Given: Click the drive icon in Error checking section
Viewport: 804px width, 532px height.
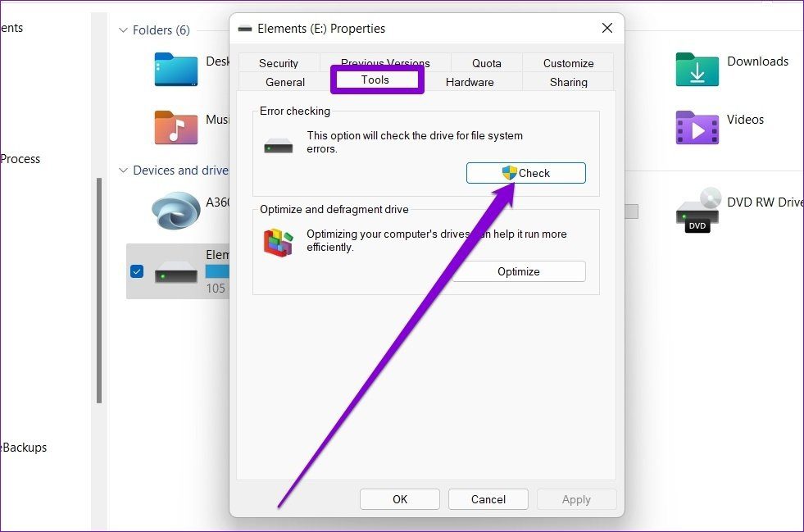Looking at the screenshot, I should point(279,146).
